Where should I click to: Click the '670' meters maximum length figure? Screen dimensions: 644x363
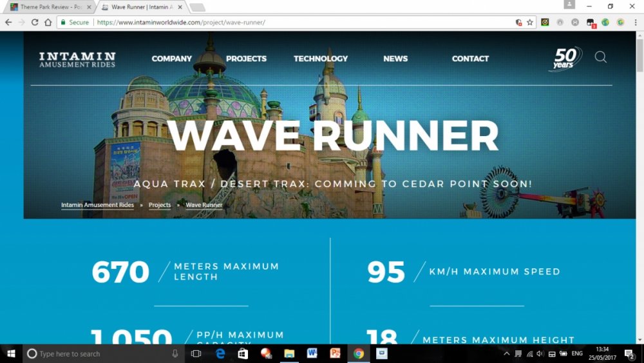click(x=120, y=271)
